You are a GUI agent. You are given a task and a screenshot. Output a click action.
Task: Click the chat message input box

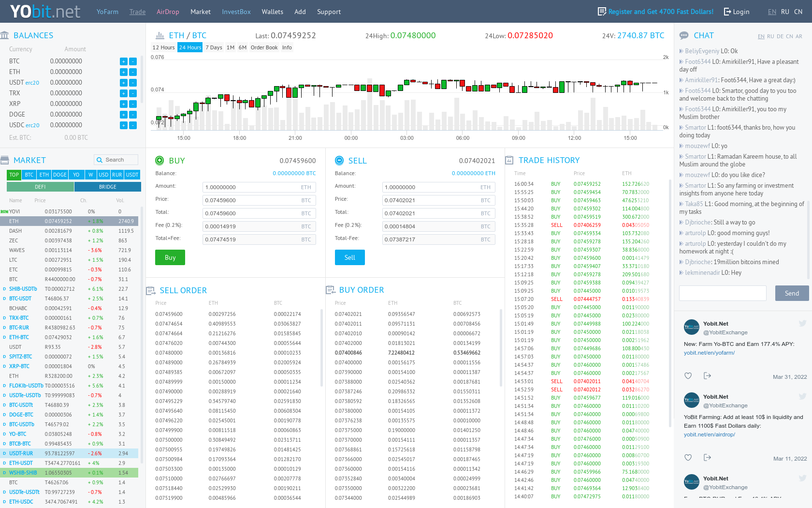tap(723, 293)
